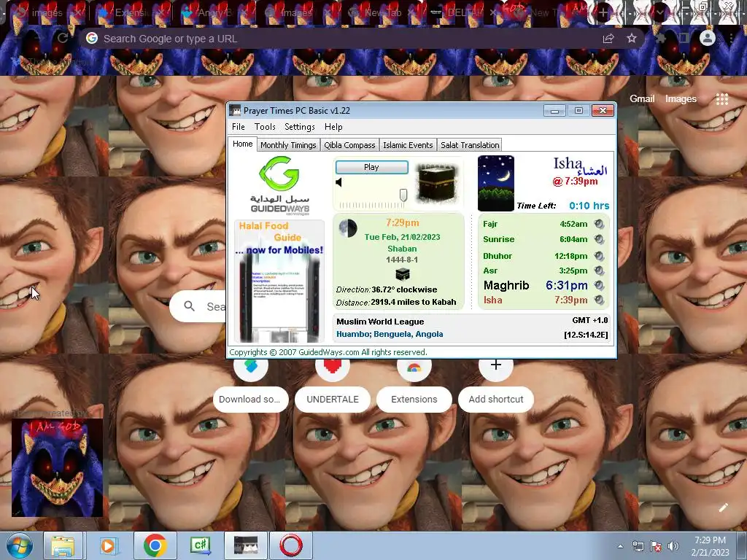This screenshot has height=560, width=747.
Task: Close the Prayer Times window
Action: 603,111
